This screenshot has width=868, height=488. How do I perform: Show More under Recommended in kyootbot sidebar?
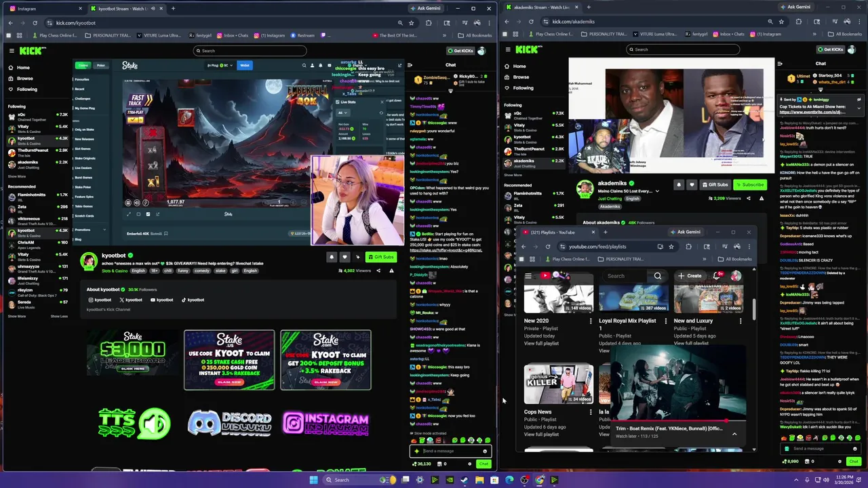[17, 317]
